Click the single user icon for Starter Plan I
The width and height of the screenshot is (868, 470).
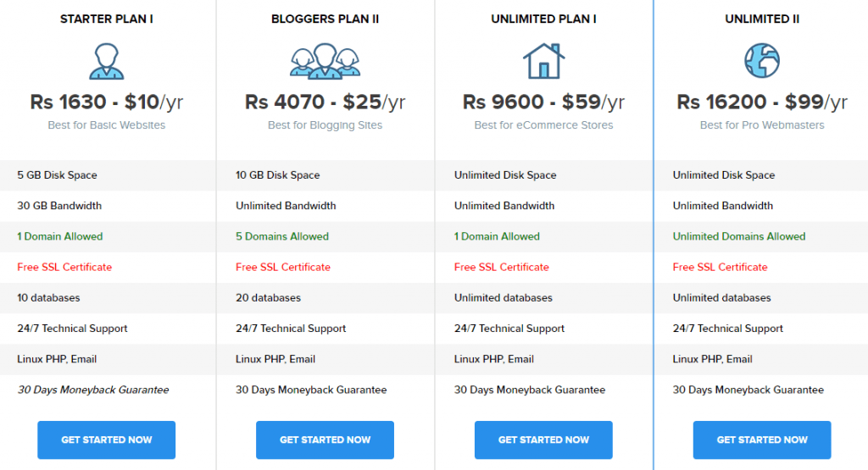coord(106,61)
